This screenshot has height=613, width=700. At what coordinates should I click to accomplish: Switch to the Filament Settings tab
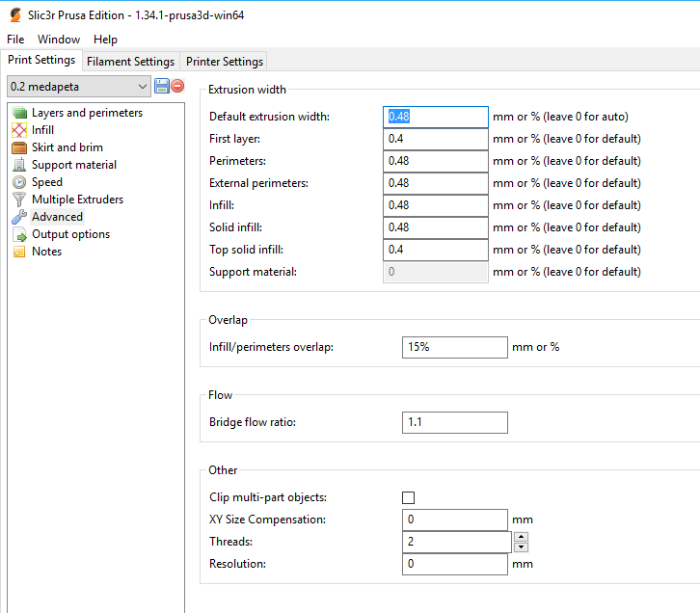tap(130, 62)
